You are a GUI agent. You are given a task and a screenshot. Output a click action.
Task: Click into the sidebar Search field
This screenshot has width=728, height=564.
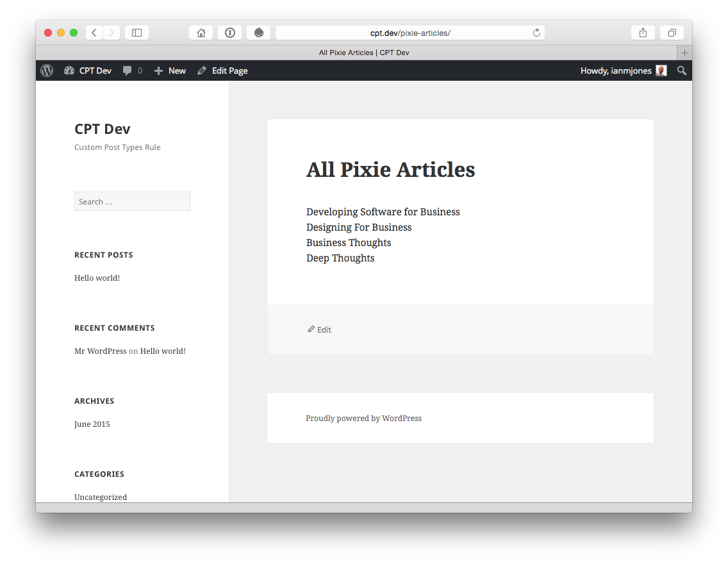tap(132, 201)
